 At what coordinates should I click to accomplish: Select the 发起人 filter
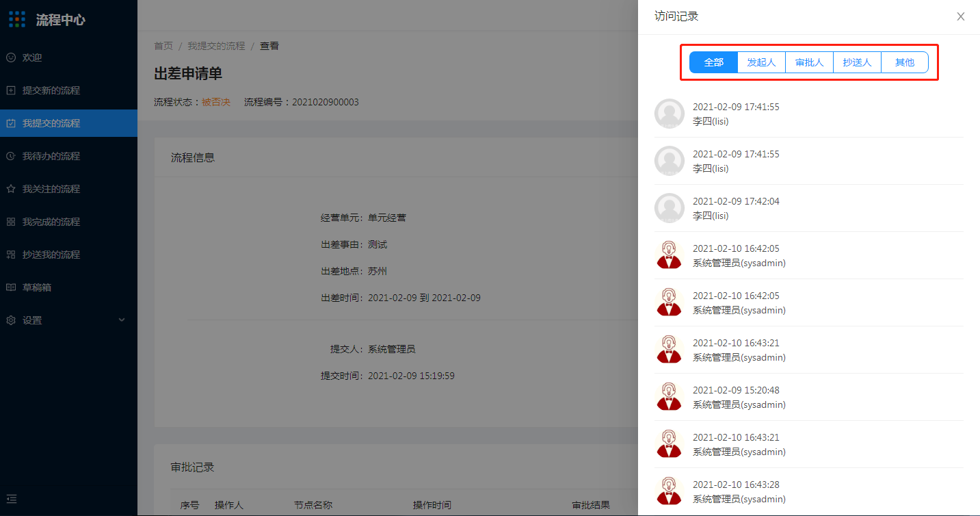pos(761,62)
